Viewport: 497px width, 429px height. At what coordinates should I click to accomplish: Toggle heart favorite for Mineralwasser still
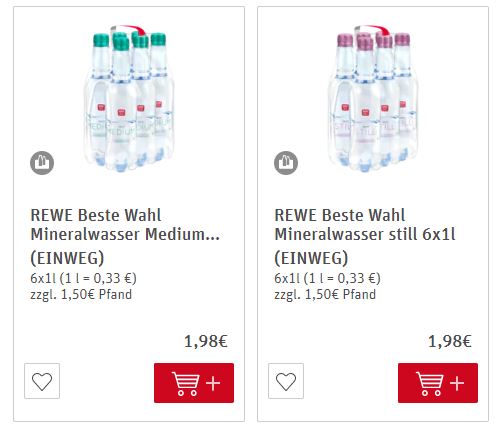(286, 381)
